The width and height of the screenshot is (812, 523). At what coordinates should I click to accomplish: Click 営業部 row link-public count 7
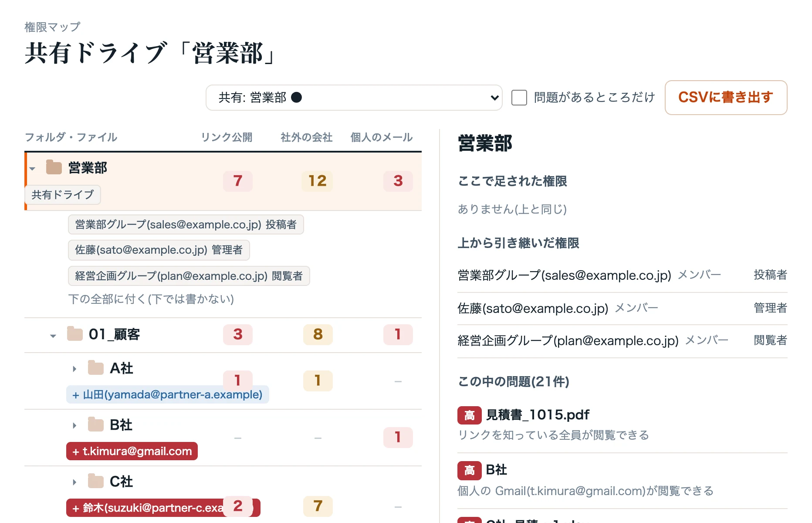237,181
